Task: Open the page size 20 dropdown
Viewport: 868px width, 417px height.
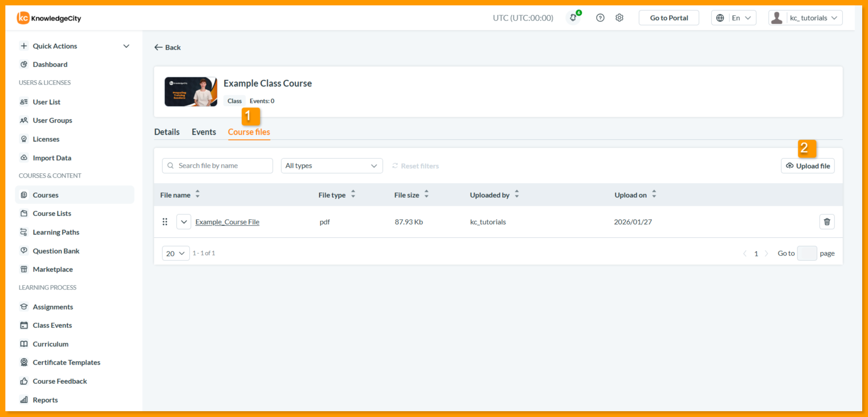Action: pyautogui.click(x=176, y=253)
